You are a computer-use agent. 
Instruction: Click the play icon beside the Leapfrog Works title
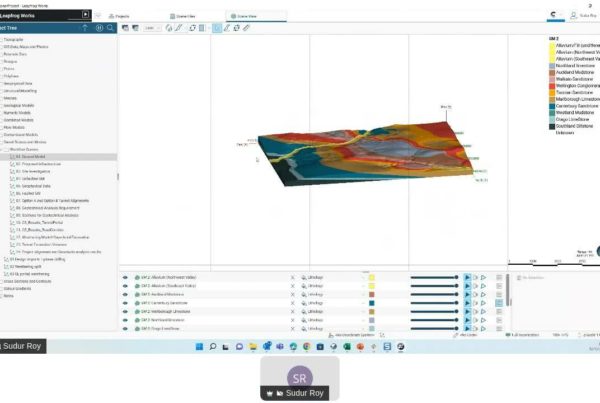click(x=86, y=15)
